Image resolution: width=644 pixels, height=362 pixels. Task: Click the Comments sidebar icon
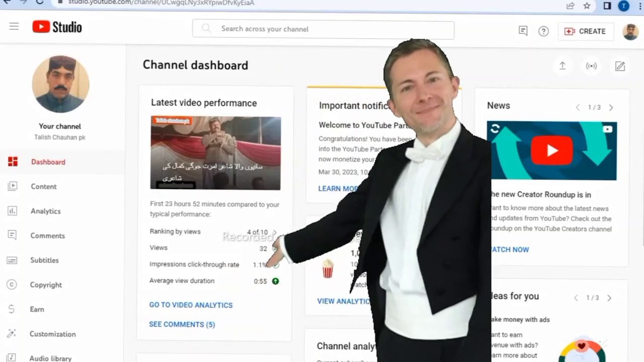pyautogui.click(x=13, y=235)
